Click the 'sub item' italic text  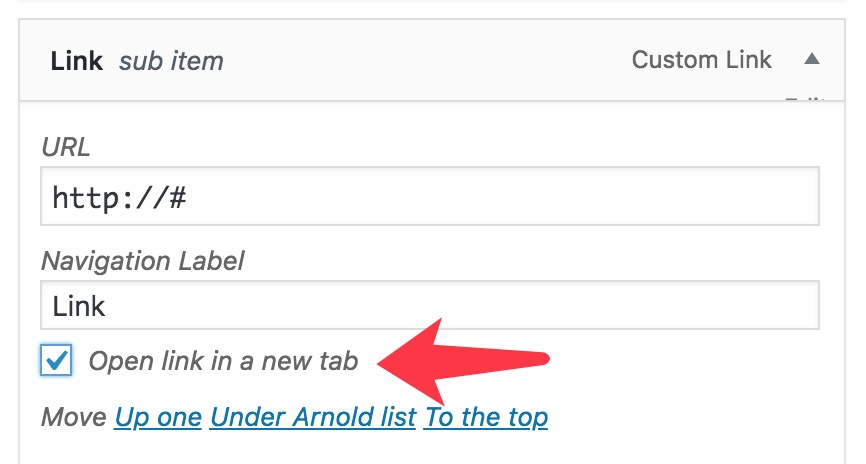(x=171, y=62)
